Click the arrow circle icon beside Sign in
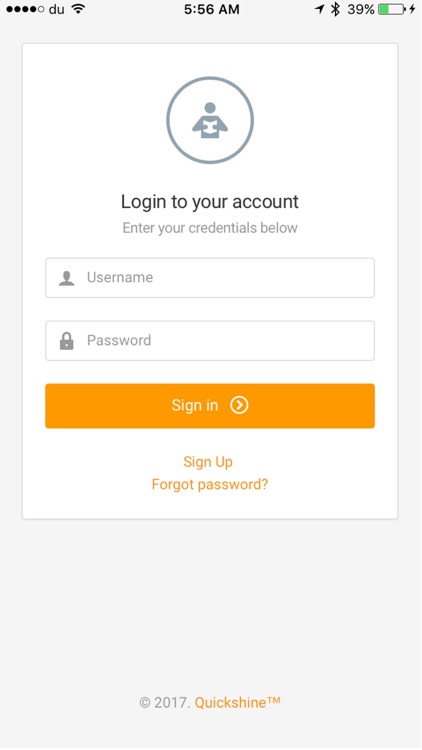The width and height of the screenshot is (422, 750). 239,405
